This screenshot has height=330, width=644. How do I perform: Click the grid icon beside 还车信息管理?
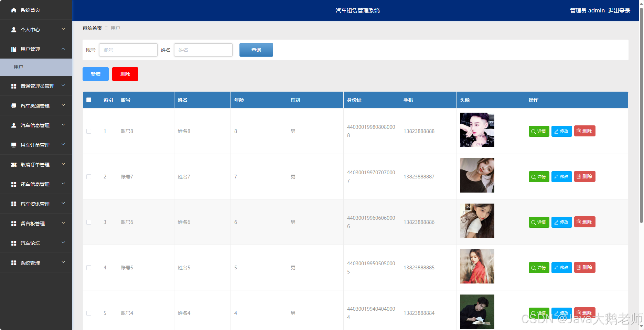click(x=14, y=184)
